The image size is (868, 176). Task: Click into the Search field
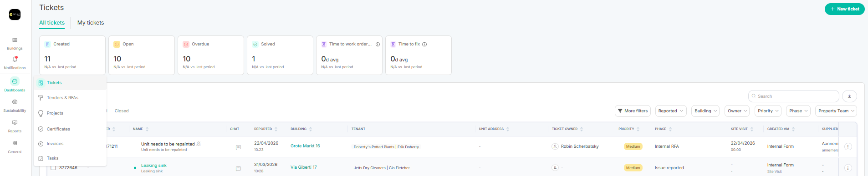pos(793,96)
